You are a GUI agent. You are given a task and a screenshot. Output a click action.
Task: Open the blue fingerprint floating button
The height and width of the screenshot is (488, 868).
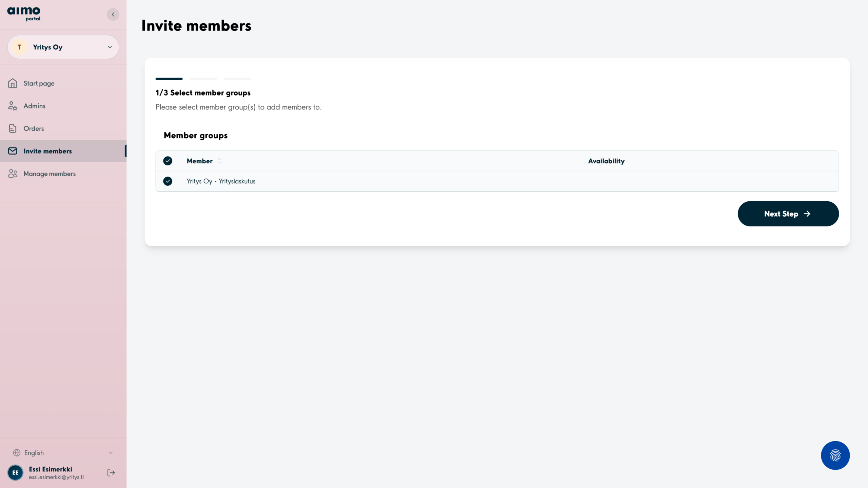pos(835,455)
